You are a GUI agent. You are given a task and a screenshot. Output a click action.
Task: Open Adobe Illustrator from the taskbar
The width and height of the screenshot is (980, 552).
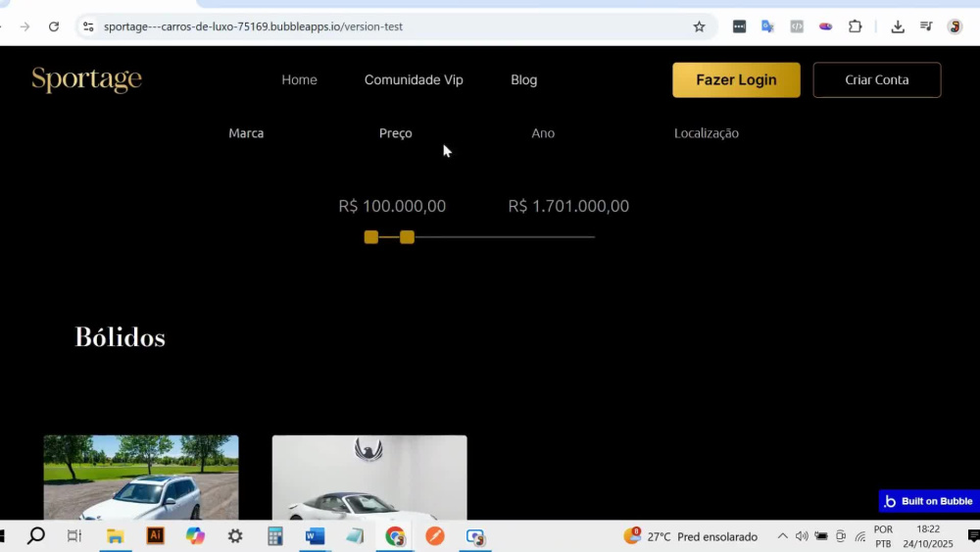tap(155, 535)
